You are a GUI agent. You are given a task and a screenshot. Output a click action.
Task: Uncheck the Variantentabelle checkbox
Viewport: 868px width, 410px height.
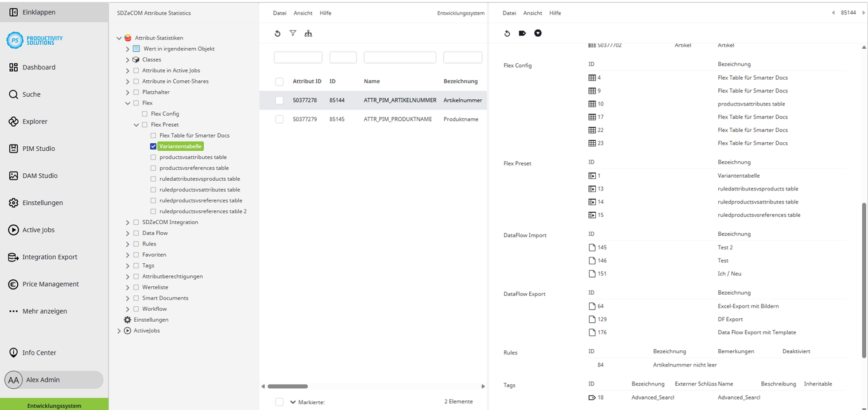[x=153, y=146]
